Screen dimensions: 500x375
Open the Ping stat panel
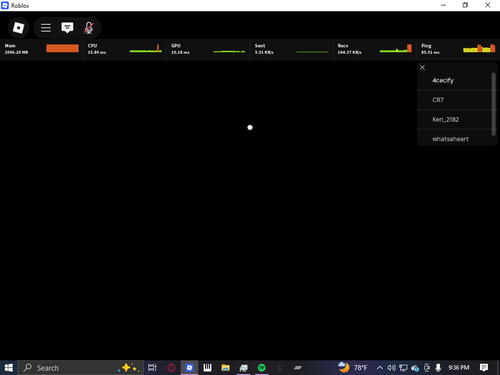point(458,49)
